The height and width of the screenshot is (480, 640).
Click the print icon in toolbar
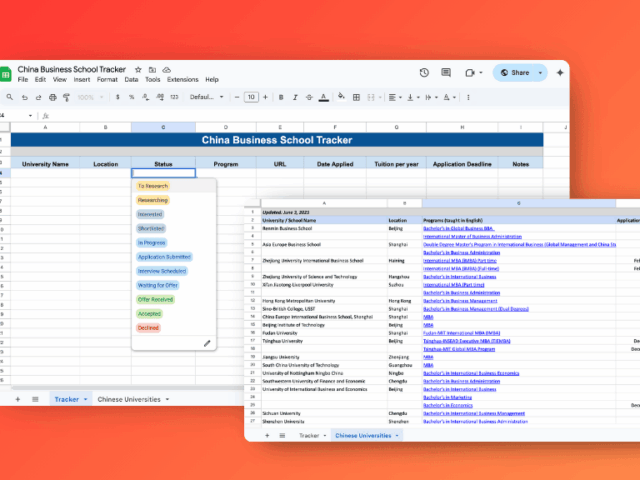click(x=54, y=97)
